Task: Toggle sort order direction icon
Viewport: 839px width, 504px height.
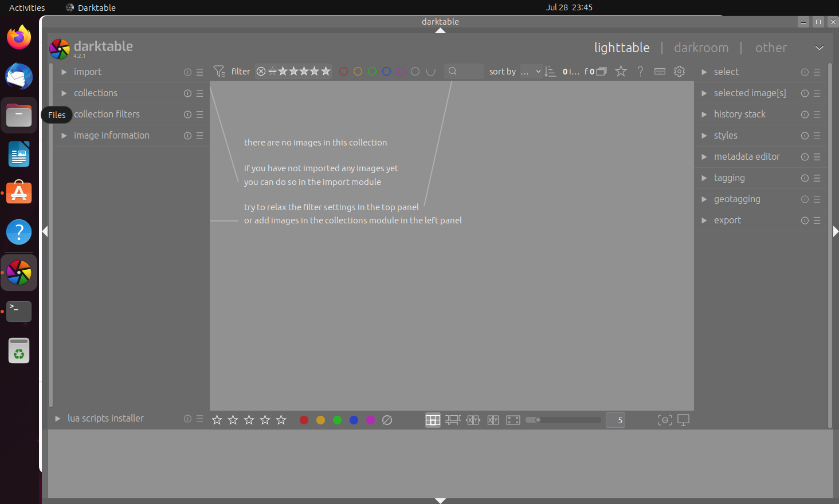Action: pyautogui.click(x=550, y=72)
